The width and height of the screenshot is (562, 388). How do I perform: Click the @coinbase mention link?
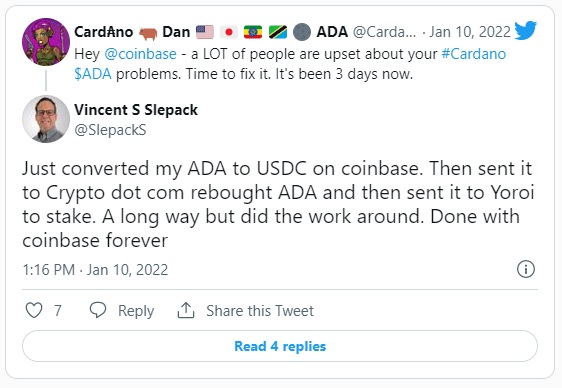(x=140, y=54)
